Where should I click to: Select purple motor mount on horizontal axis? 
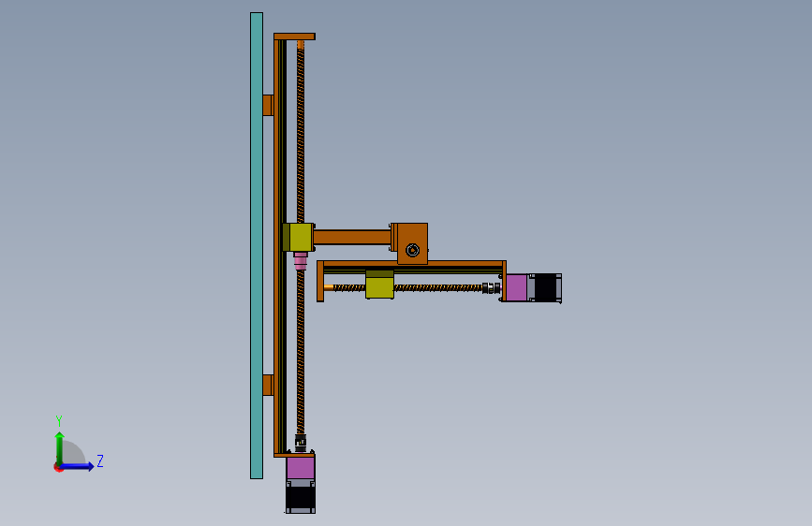pyautogui.click(x=516, y=288)
